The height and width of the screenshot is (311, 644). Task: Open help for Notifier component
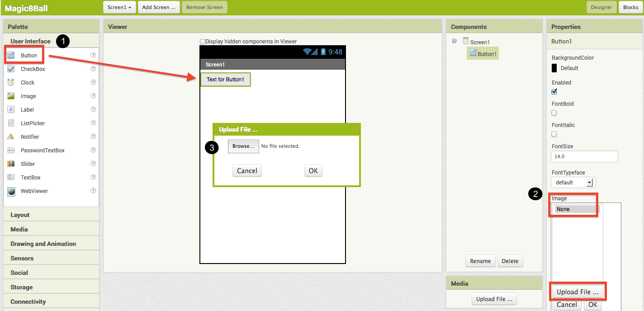(93, 137)
